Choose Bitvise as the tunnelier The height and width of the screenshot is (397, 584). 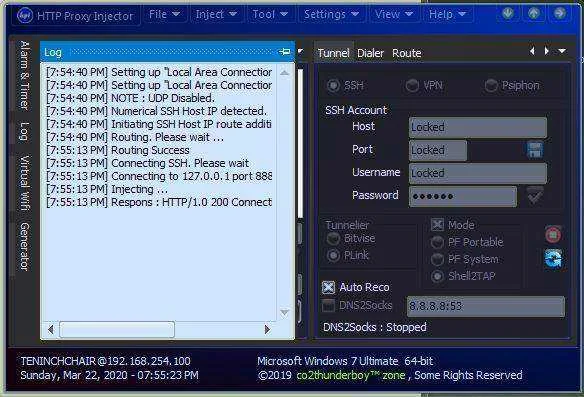[x=333, y=238]
